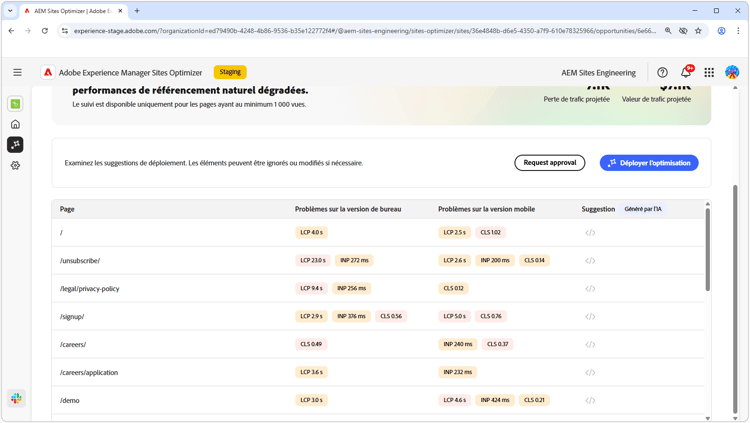This screenshot has height=423, width=750.
Task: Click Déployer l'optimisation button
Action: 649,163
